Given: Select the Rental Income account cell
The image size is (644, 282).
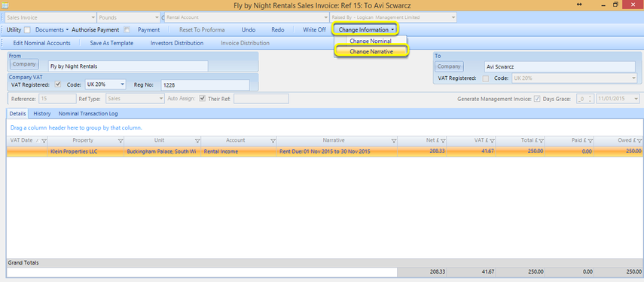Looking at the screenshot, I should [239, 152].
